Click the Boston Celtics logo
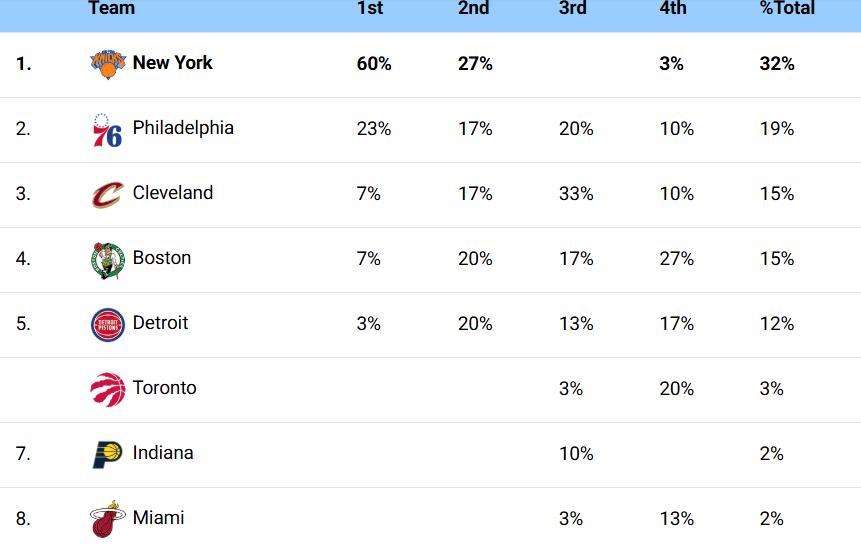 (108, 260)
